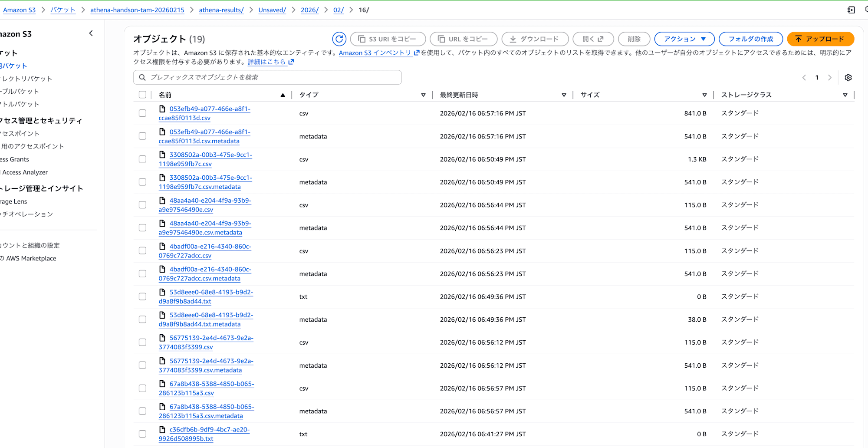
Task: Collapse the Amazon S3 sidebar
Action: 91,33
